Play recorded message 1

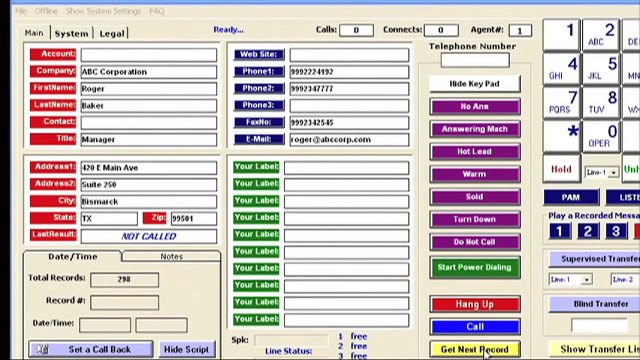(x=560, y=231)
